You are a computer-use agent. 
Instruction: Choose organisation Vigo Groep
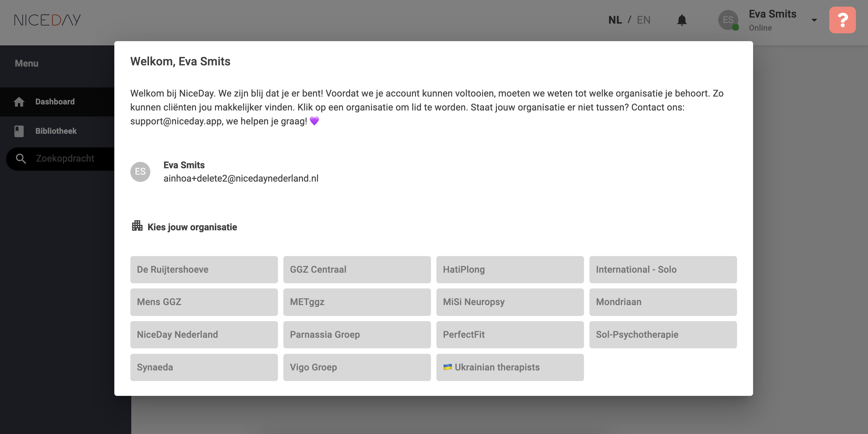pos(357,367)
